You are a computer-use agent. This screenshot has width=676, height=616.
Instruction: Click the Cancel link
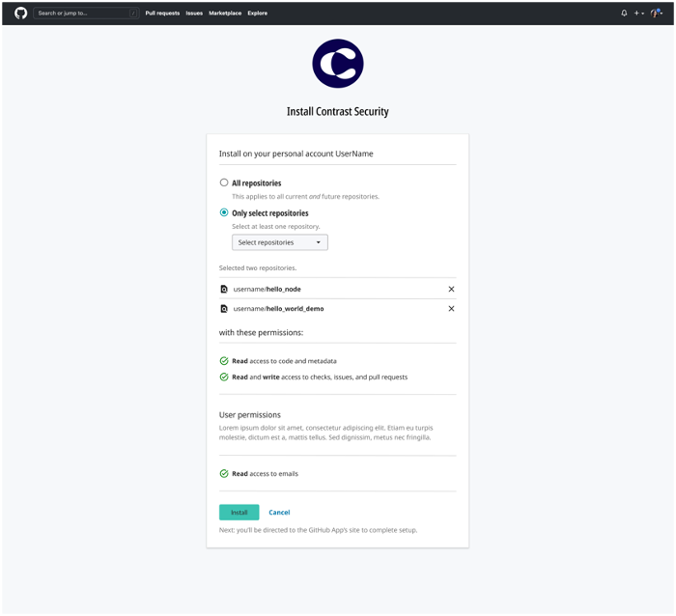coord(279,512)
